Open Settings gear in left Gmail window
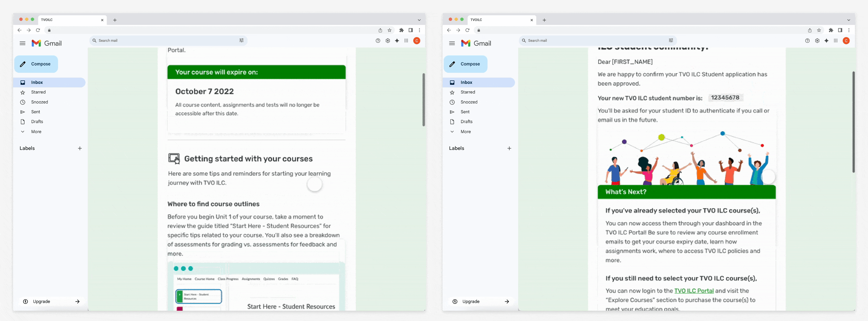The image size is (868, 321). pos(388,41)
